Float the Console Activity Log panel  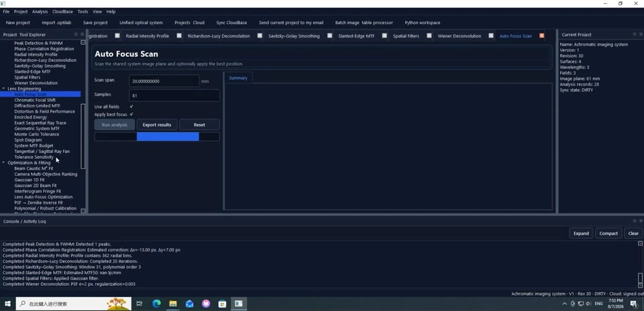[x=635, y=221]
